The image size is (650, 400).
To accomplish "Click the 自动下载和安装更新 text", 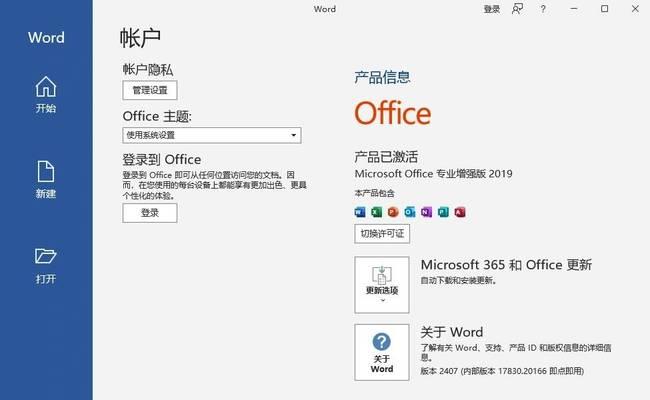I will 458,281.
